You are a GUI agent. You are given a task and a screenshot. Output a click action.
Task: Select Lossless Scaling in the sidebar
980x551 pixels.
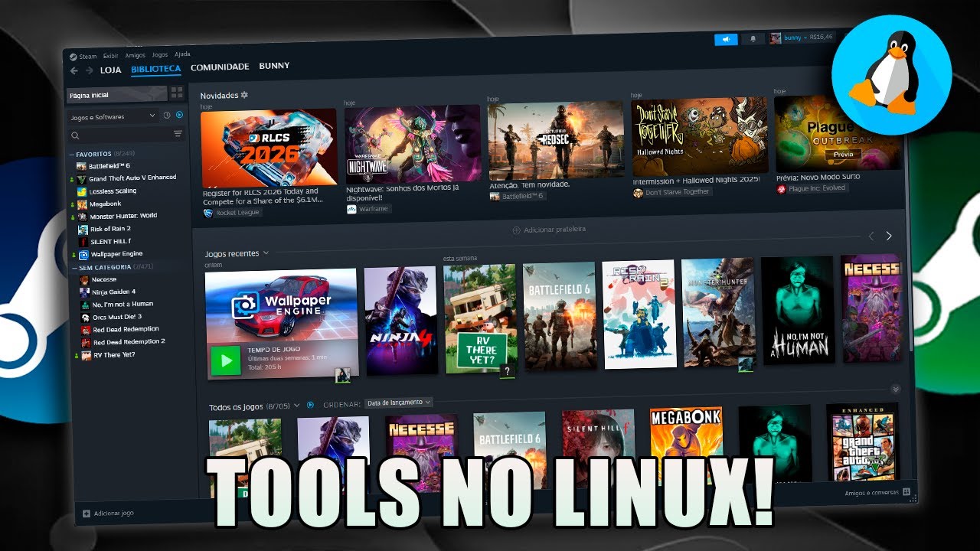107,191
